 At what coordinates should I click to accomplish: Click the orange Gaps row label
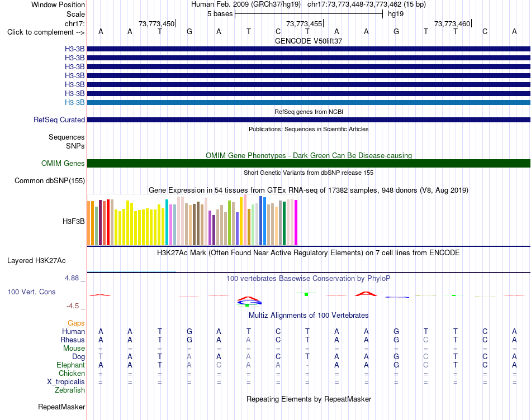(x=76, y=323)
